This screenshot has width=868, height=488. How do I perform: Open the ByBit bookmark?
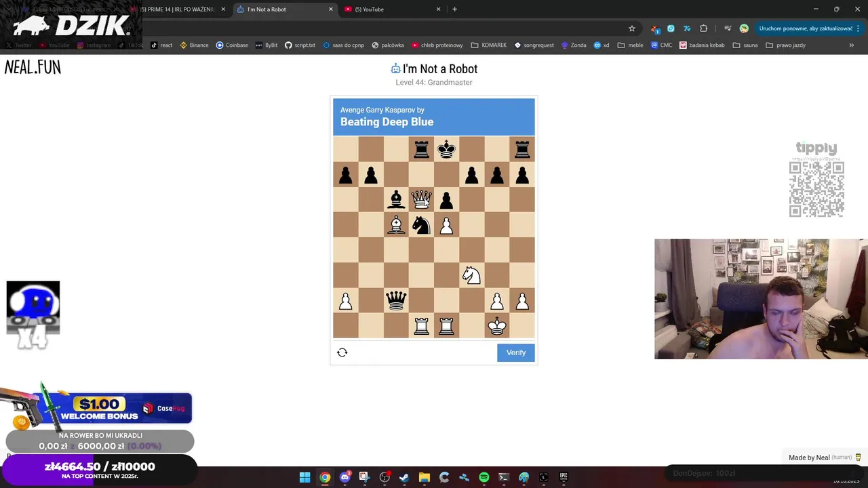pyautogui.click(x=267, y=45)
